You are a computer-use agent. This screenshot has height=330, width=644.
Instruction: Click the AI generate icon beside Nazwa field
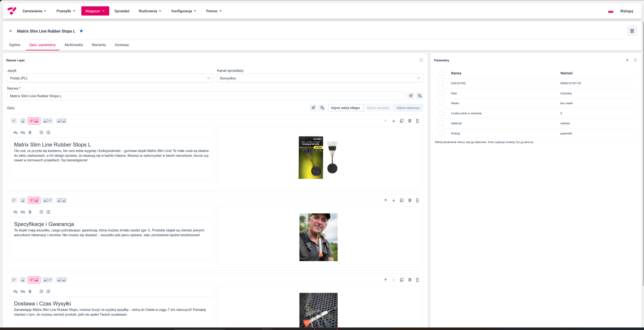pos(411,96)
